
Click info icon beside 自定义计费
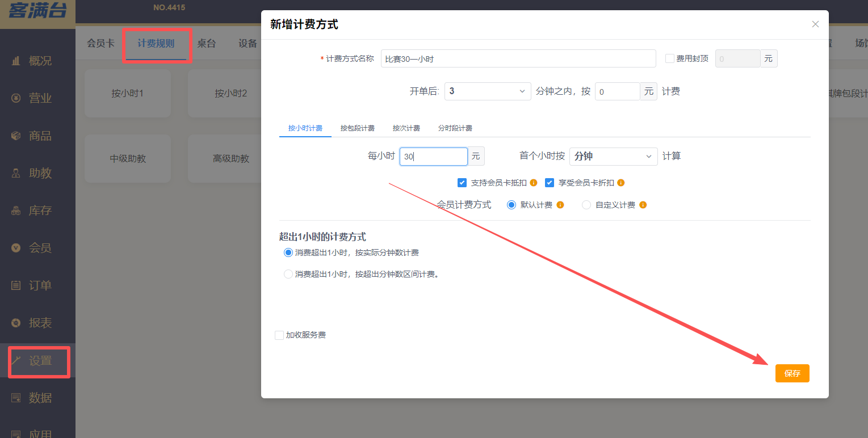643,205
